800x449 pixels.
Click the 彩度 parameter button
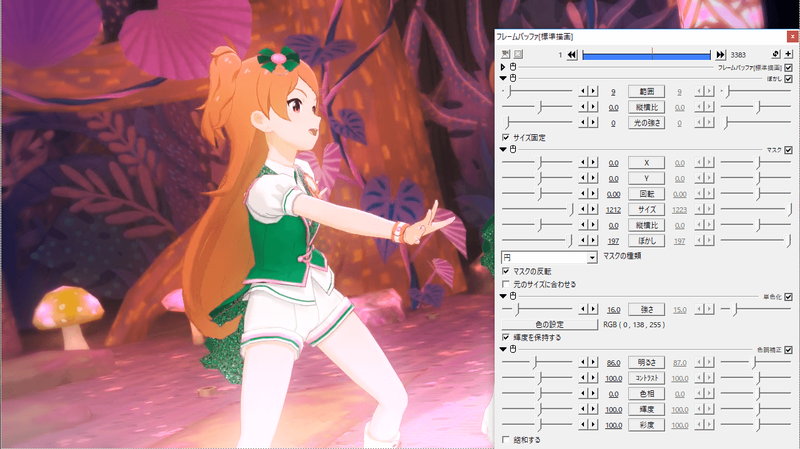(x=646, y=425)
